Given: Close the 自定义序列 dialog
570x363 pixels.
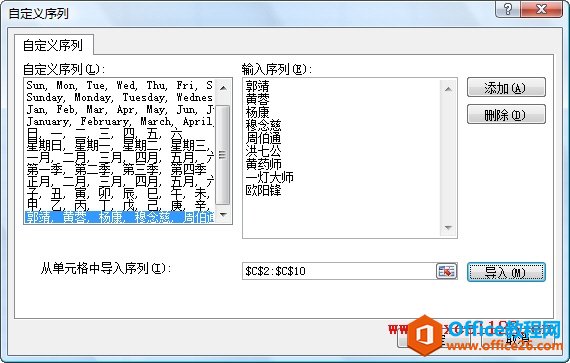Looking at the screenshot, I should point(541,9).
